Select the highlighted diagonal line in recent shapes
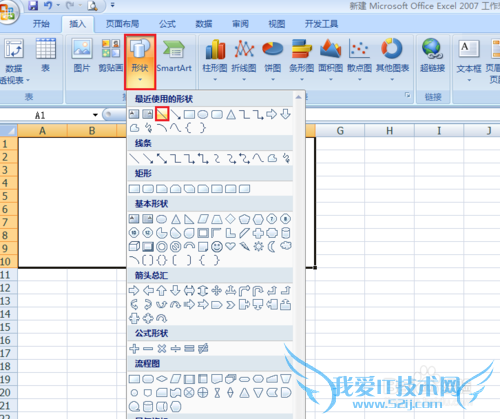This screenshot has height=419, width=500. coord(162,114)
